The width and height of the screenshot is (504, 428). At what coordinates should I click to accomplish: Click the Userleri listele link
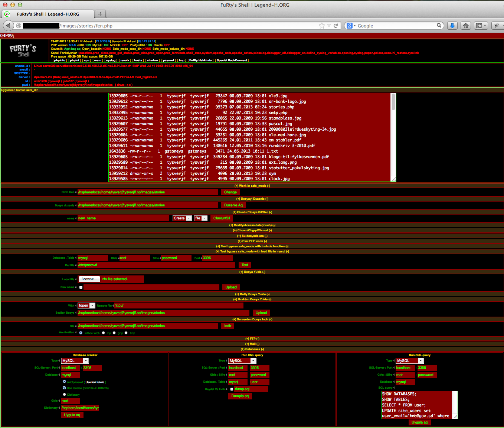click(x=95, y=382)
